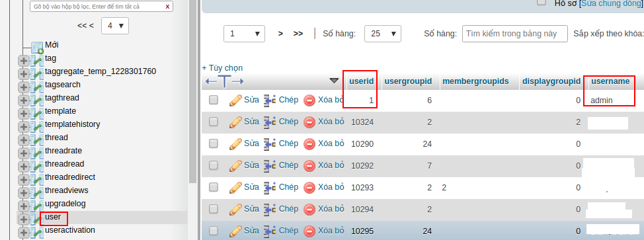Viewport: 644px width, 240px height.
Task: Open the + Tùy chọn options link
Action: (x=222, y=68)
